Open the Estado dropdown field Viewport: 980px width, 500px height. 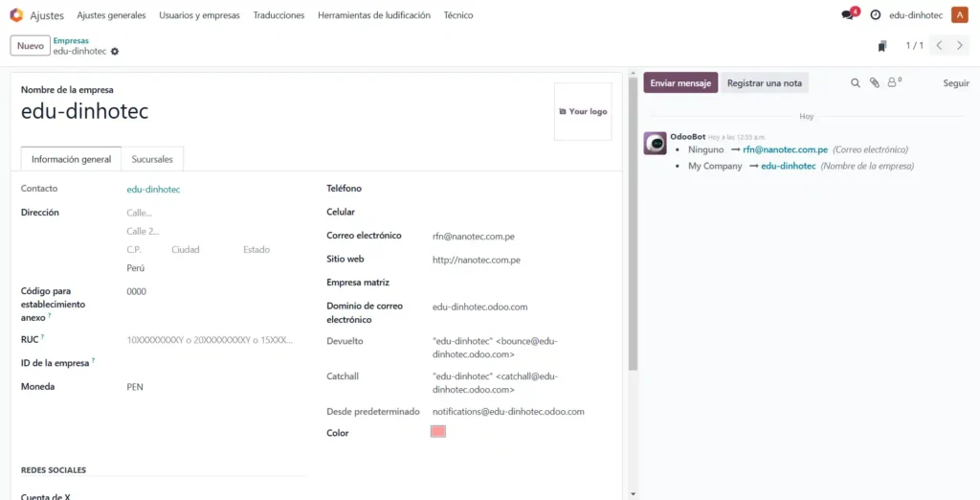click(274, 250)
